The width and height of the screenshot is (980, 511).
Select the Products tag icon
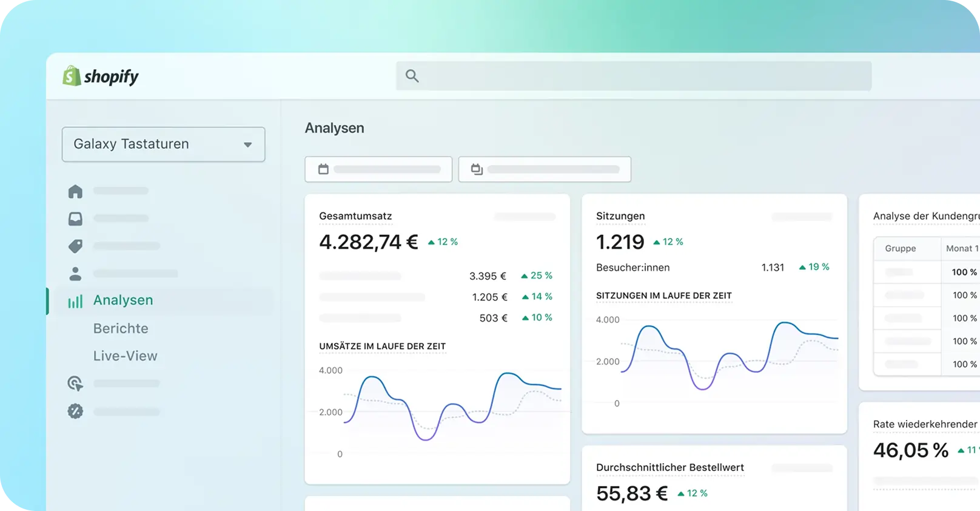75,246
